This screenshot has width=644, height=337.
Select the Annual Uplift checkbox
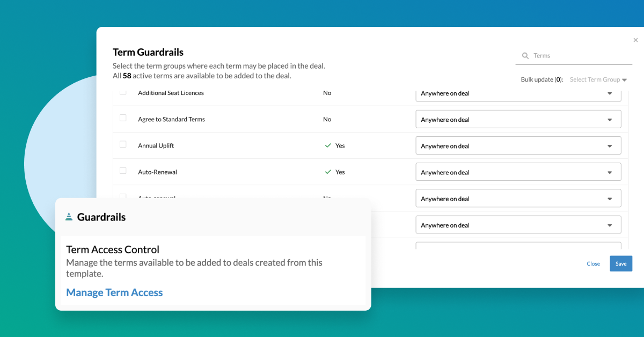[x=123, y=144]
